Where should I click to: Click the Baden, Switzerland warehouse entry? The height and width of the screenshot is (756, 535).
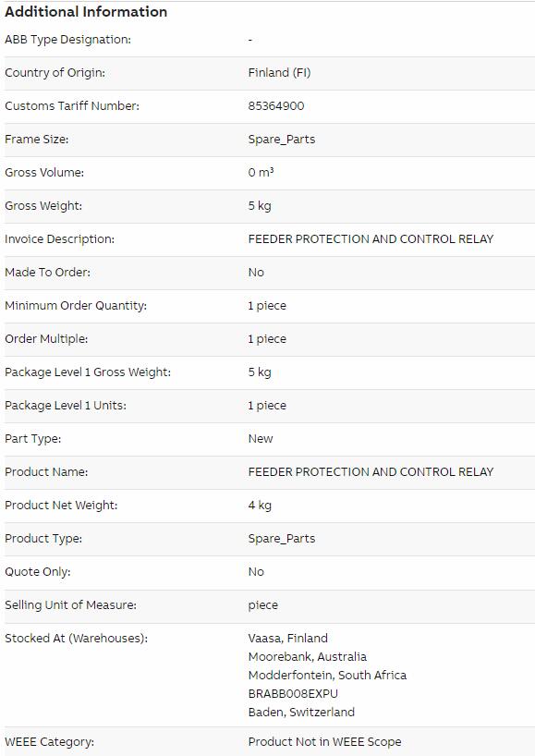coord(301,713)
